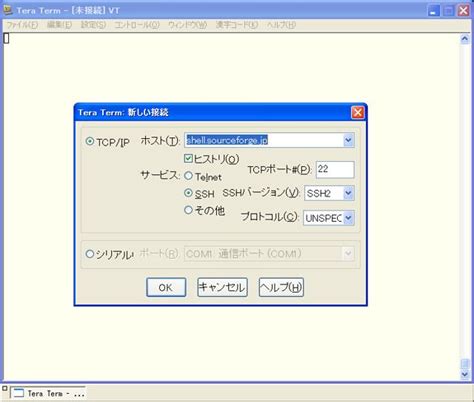Open the 編集(E) menu
Screen dimensions: 474x402
pyautogui.click(x=59, y=25)
